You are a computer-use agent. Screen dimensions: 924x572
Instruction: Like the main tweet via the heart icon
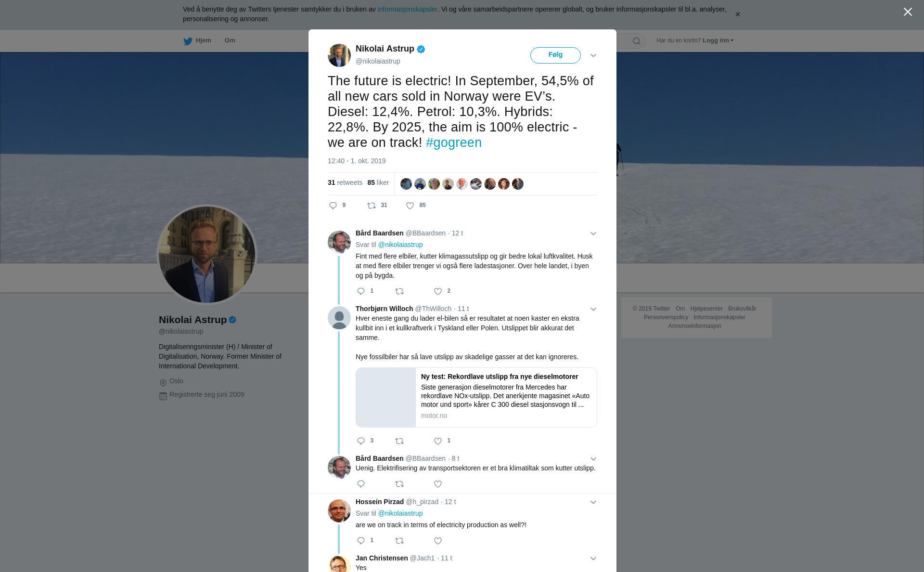point(410,206)
